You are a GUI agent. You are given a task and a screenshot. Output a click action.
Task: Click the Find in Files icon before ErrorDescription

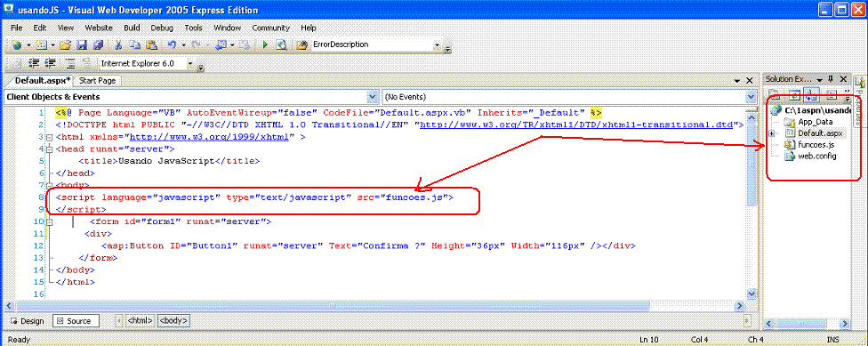point(302,44)
